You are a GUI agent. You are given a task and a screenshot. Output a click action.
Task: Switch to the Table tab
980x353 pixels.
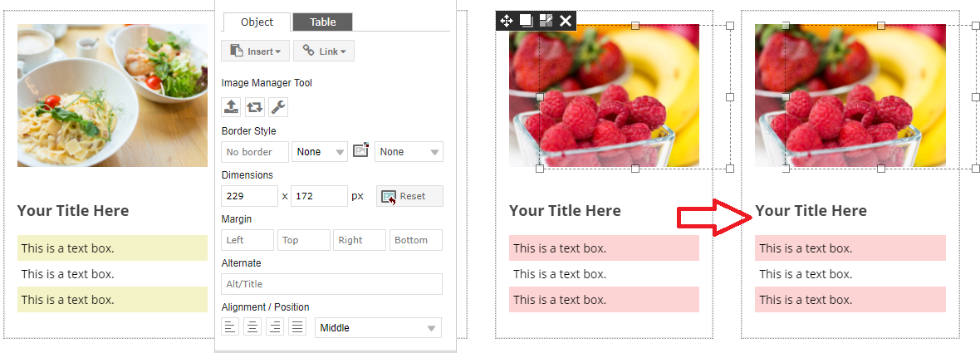[322, 22]
